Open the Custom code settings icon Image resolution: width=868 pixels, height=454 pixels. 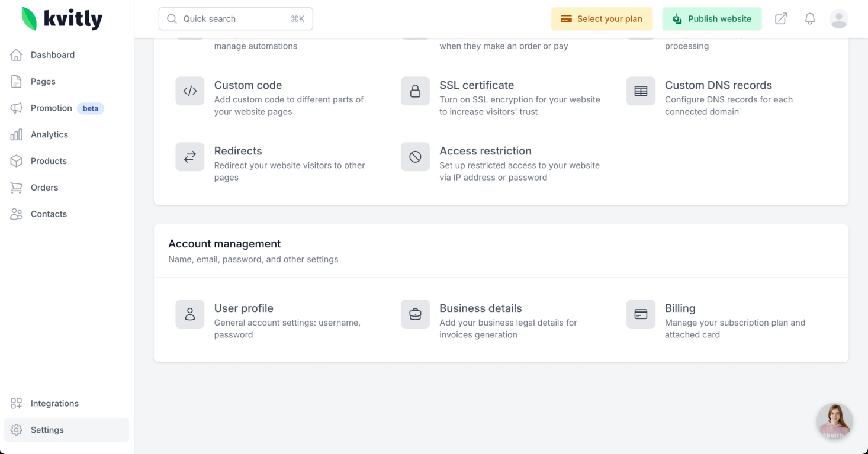click(x=190, y=91)
